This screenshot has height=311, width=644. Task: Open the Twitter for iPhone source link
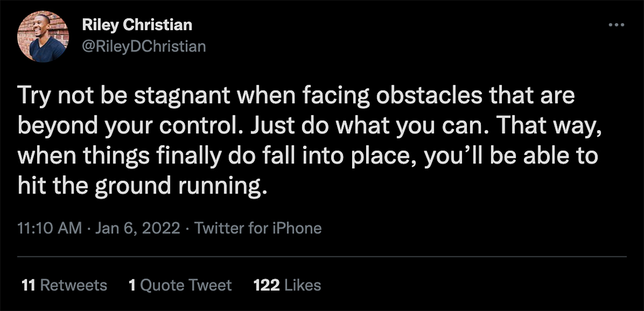pyautogui.click(x=258, y=228)
